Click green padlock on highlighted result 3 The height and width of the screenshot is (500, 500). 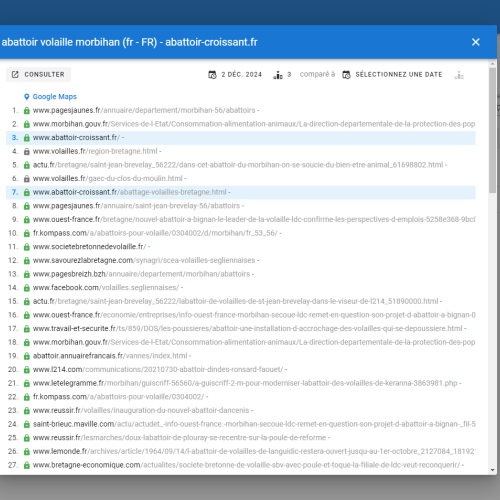(27, 138)
